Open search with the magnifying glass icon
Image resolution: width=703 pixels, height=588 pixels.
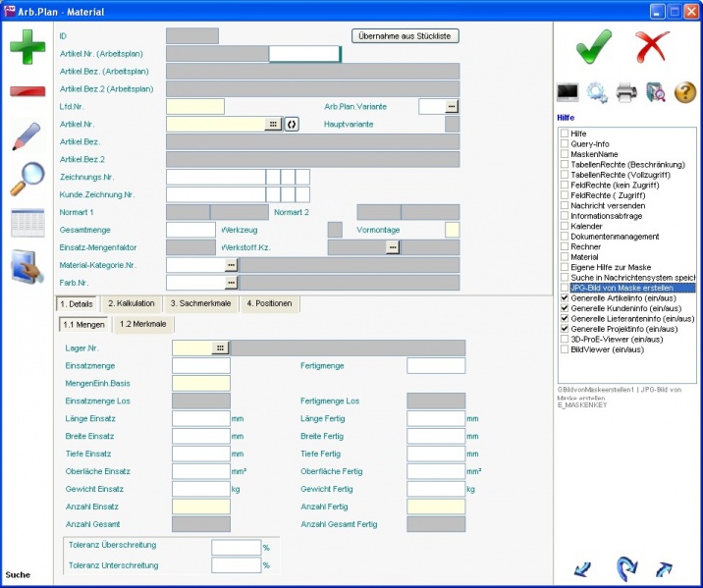27,179
